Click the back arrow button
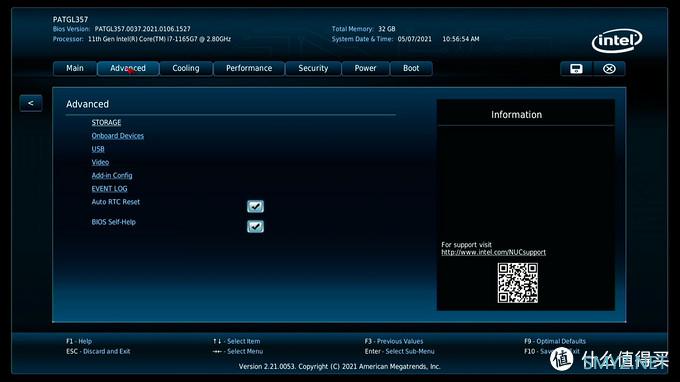Image resolution: width=680 pixels, height=382 pixels. (x=31, y=103)
